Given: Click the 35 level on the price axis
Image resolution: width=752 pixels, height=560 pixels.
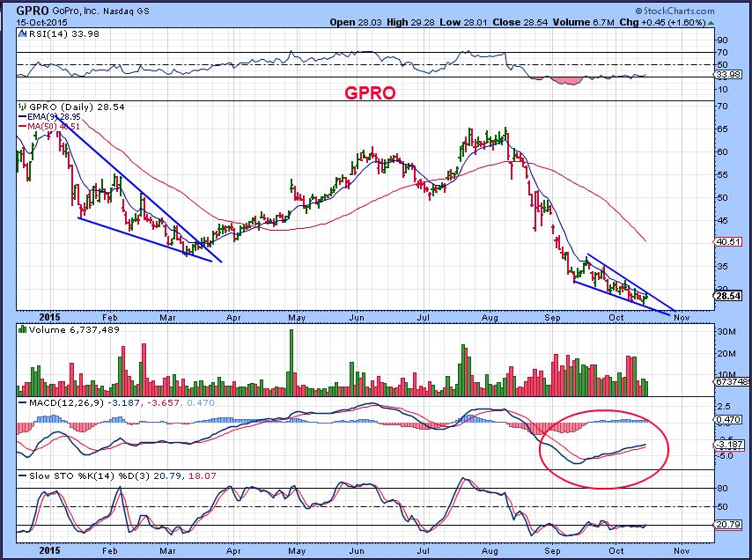Looking at the screenshot, I should (723, 266).
